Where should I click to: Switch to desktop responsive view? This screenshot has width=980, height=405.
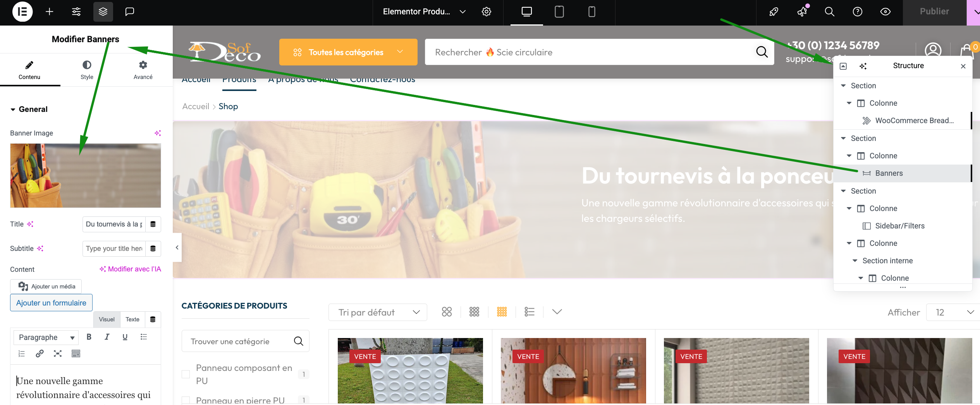pos(527,12)
